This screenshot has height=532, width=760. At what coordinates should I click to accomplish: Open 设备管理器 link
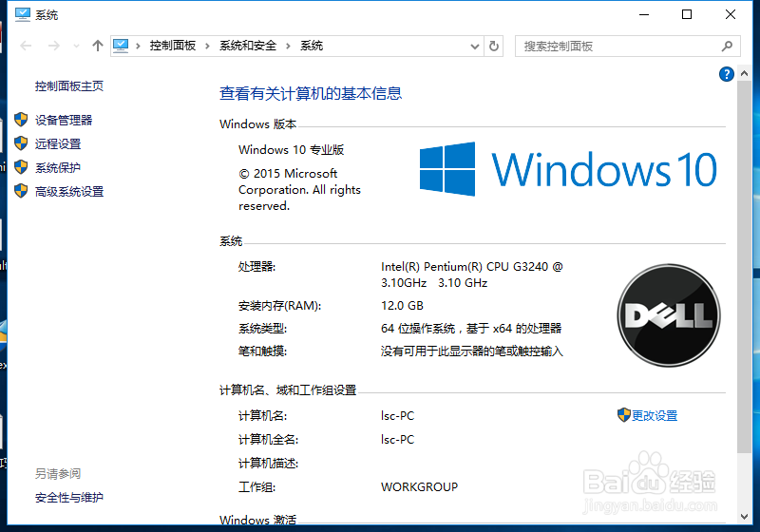[x=64, y=120]
